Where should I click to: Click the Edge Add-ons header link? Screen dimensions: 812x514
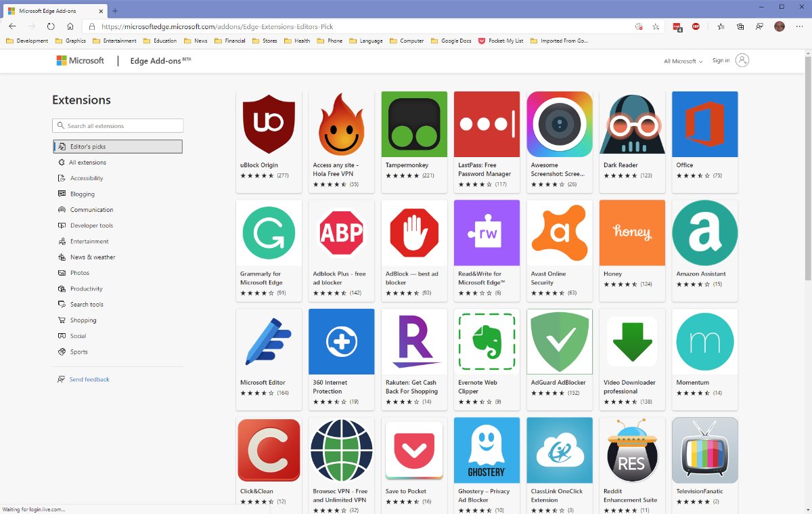point(160,60)
